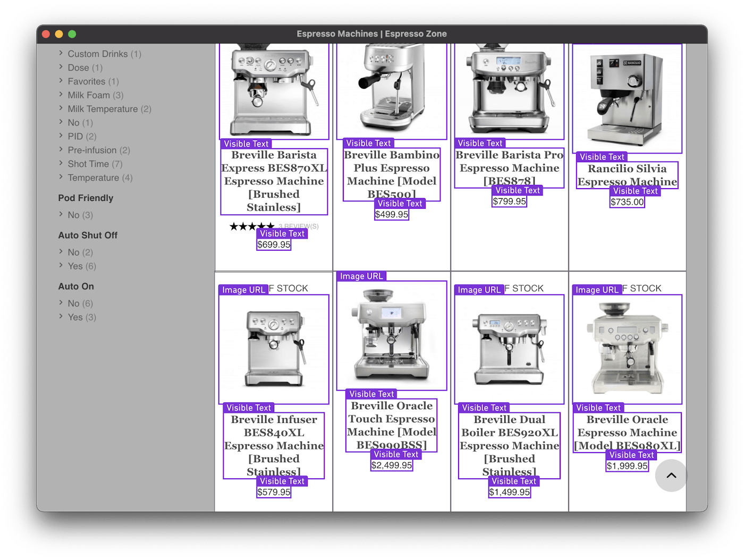Click the 3 REVIEW(S) link

298,226
